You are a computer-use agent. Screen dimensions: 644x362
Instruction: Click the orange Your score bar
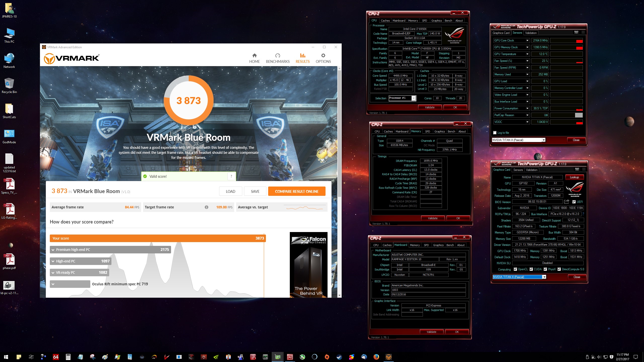tap(158, 238)
